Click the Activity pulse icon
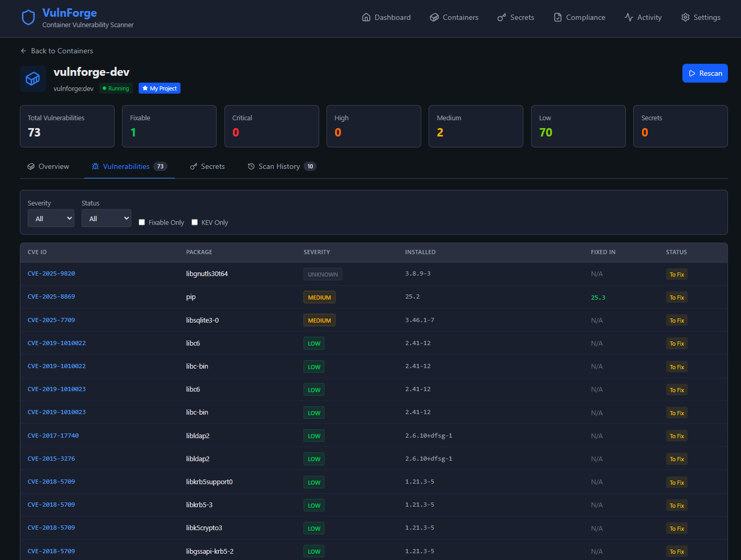Viewport: 741px width, 560px height. pos(629,17)
